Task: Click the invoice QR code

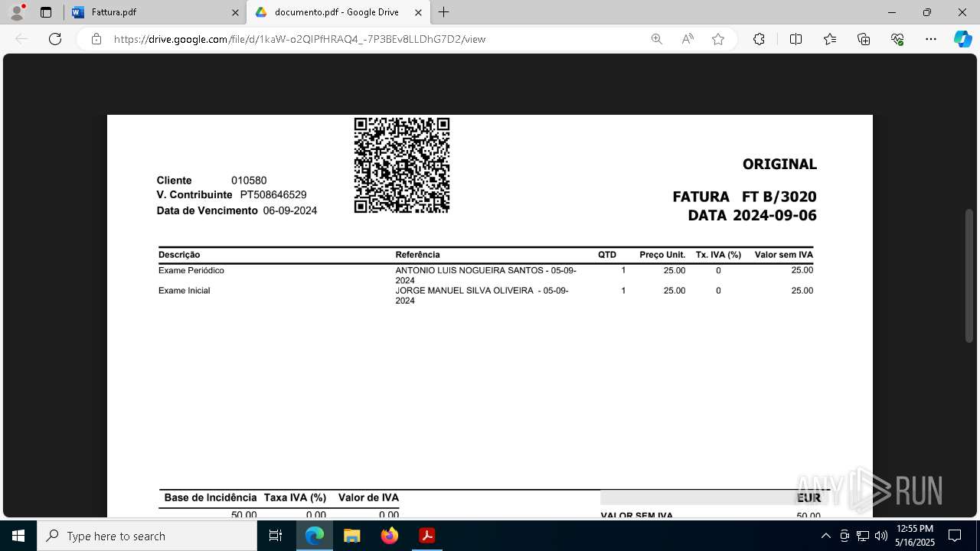Action: (402, 165)
